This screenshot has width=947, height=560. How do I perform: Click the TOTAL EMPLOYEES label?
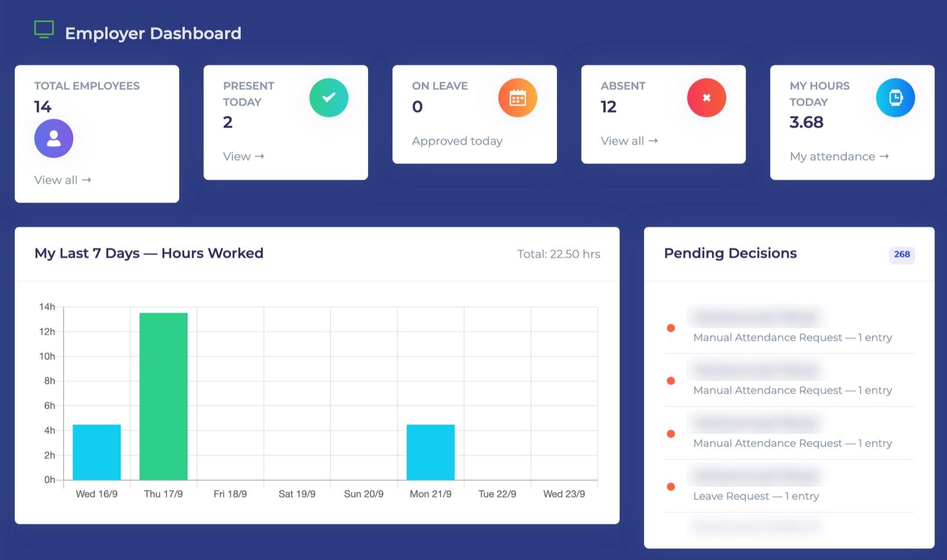pos(87,86)
